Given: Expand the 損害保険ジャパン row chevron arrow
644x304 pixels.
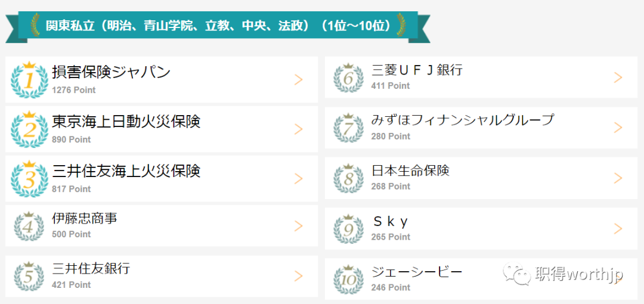Looking at the screenshot, I should [299, 80].
